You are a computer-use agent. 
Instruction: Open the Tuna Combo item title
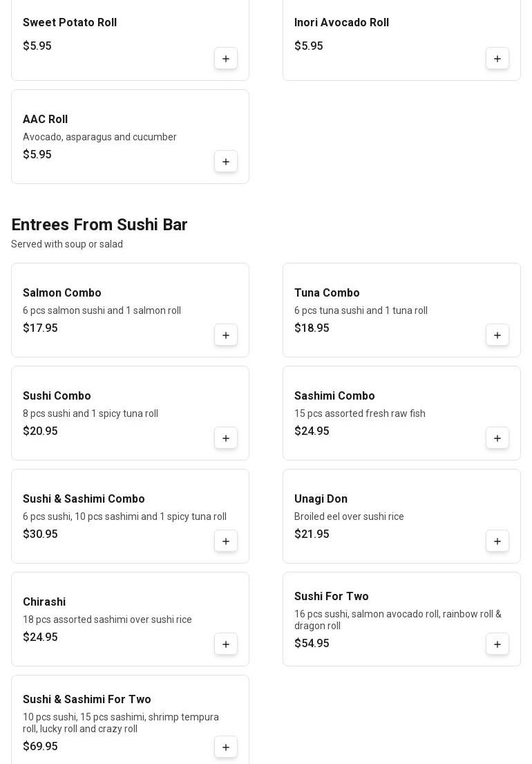point(327,293)
